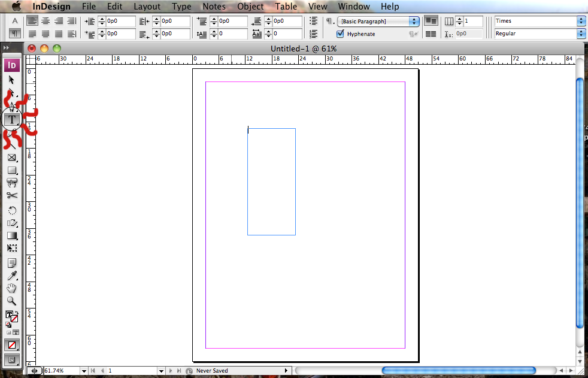Screen dimensions: 588x378
Task: Go to next page button
Action: [171, 371]
